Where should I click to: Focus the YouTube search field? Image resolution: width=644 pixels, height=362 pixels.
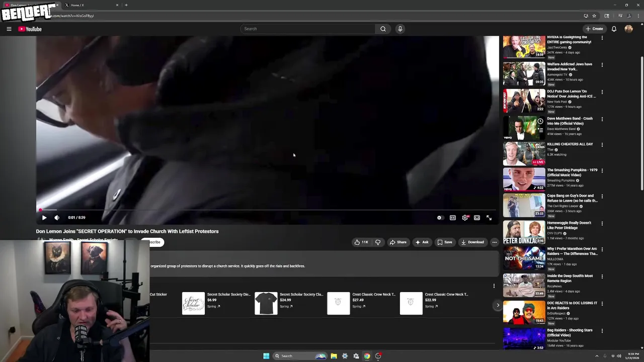click(x=308, y=29)
